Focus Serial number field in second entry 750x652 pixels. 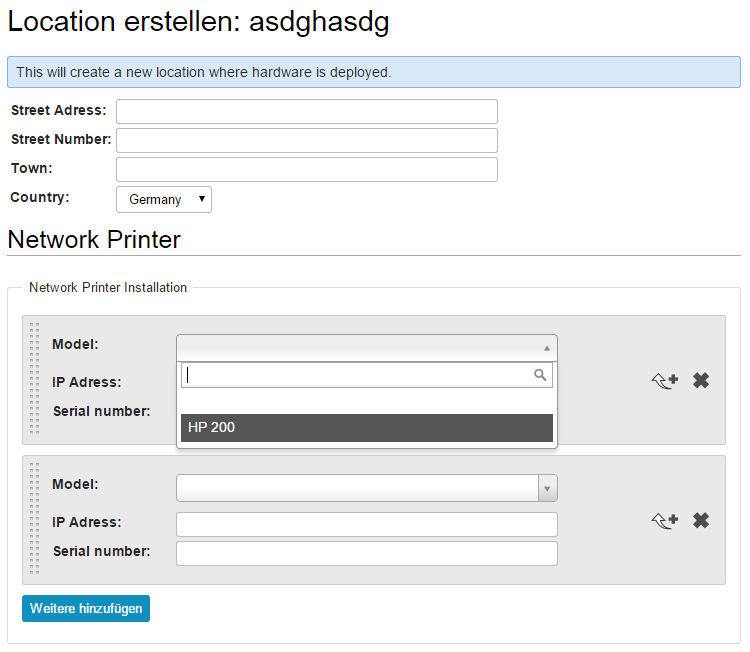pyautogui.click(x=367, y=553)
